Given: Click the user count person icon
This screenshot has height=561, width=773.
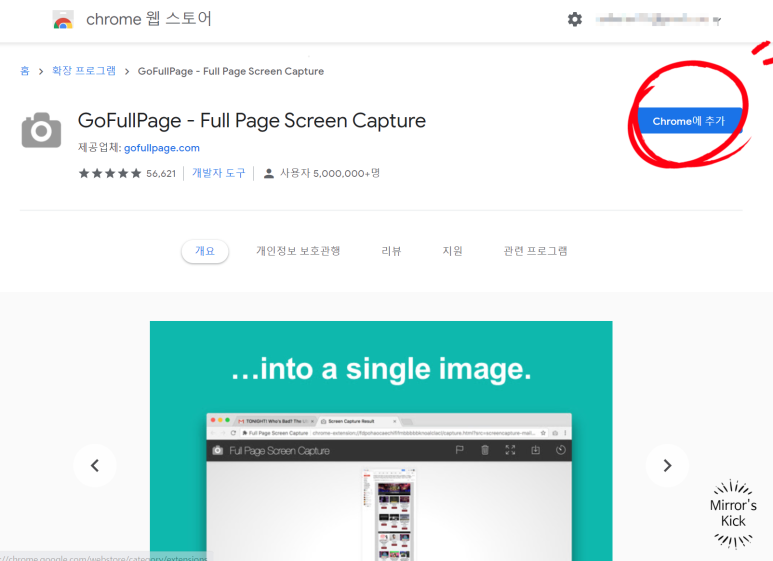Looking at the screenshot, I should [269, 174].
